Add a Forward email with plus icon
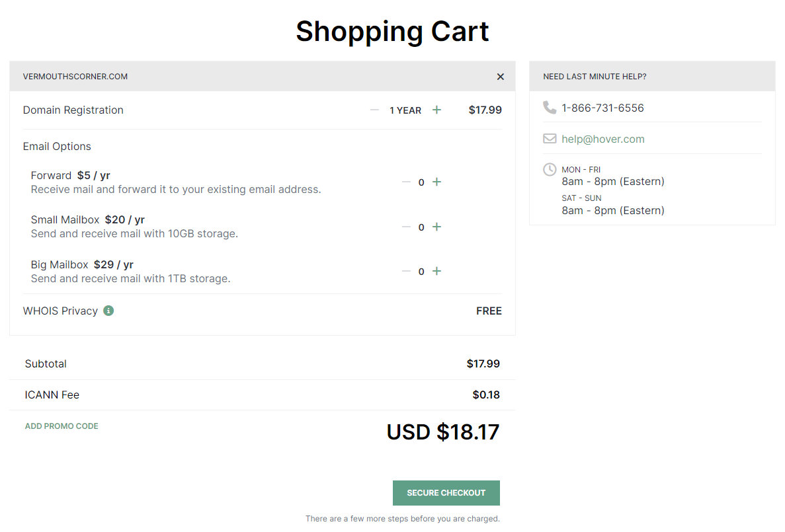The image size is (785, 532). pos(436,182)
